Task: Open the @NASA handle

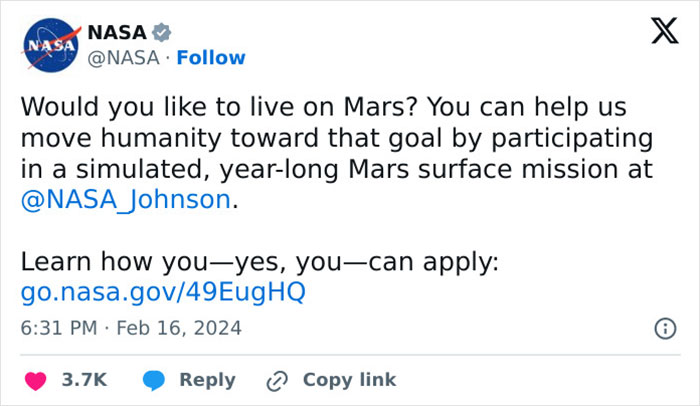Action: point(123,58)
